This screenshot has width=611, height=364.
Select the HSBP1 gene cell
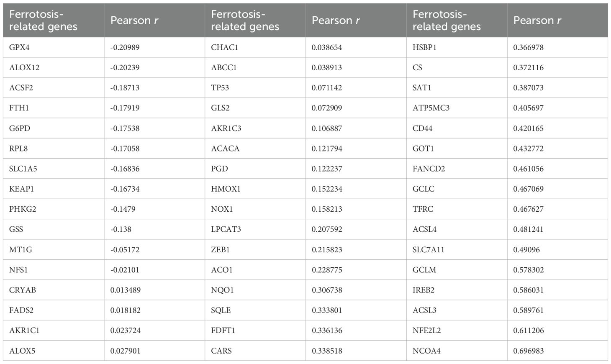pyautogui.click(x=424, y=47)
